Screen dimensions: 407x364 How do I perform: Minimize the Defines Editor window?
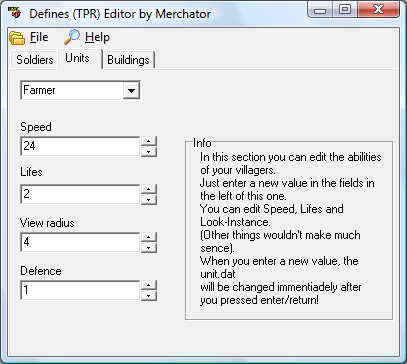[x=320, y=10]
